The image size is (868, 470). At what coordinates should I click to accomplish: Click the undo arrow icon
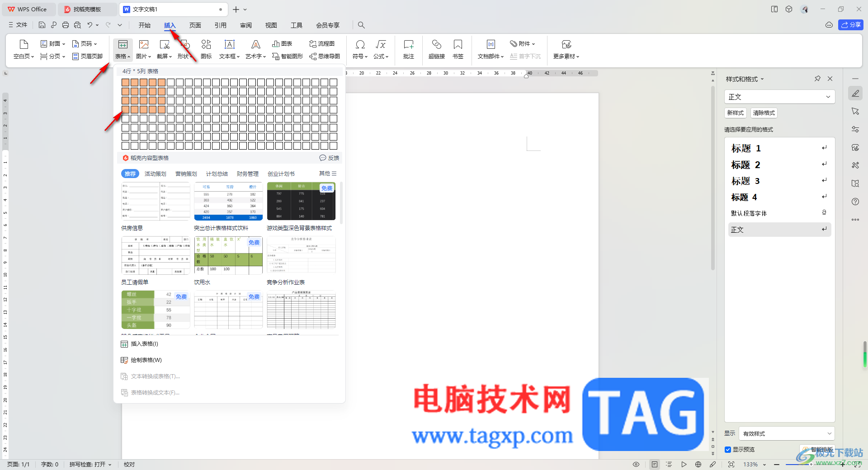tap(90, 25)
